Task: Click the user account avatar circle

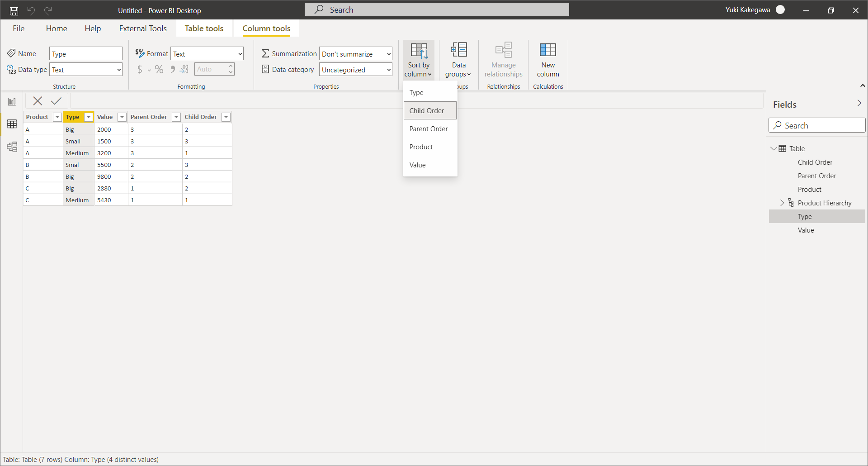Action: [x=780, y=10]
